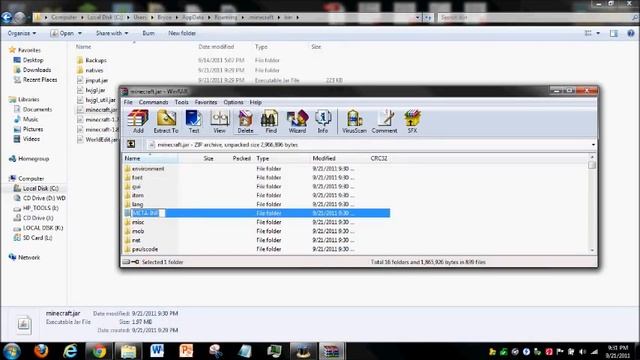Open the Options menu in WinRAR
This screenshot has height=360, width=640.
coord(233,102)
